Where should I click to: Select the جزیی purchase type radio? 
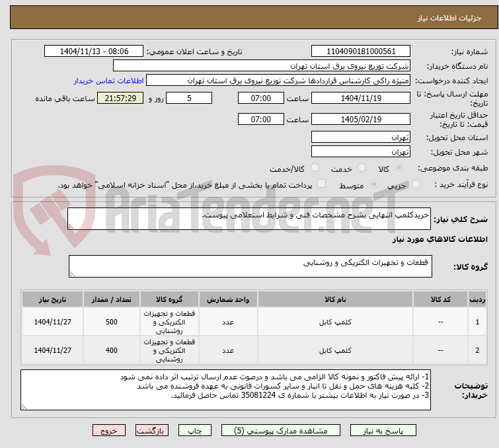(416, 184)
